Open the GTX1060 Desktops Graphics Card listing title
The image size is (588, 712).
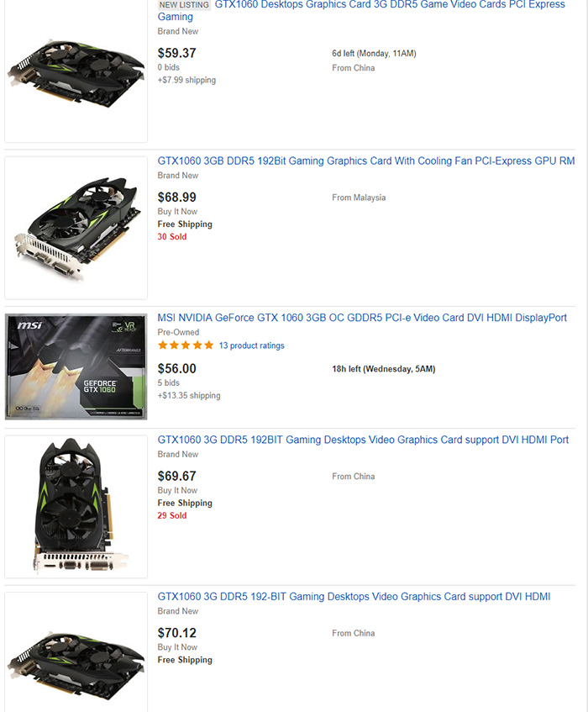pos(353,5)
